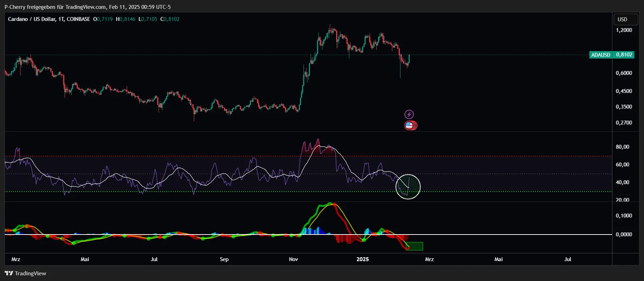Click the Jul 2024 time axis label
Image resolution: width=644 pixels, height=281 pixels.
[154, 259]
